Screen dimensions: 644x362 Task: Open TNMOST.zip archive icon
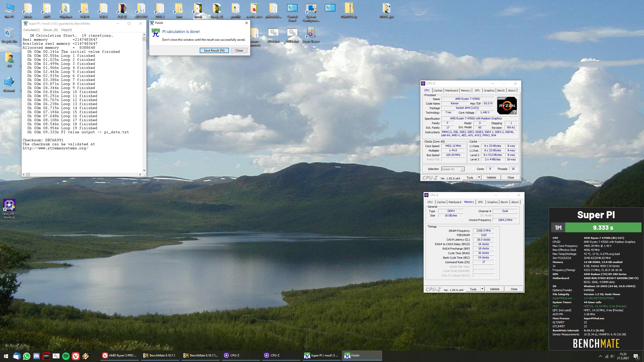[x=349, y=11]
